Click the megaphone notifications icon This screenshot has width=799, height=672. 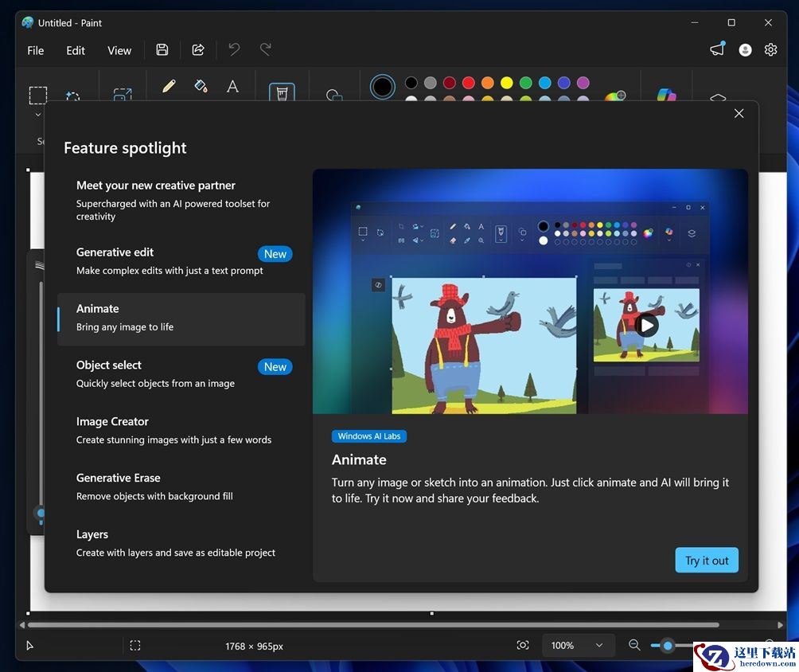click(x=717, y=50)
